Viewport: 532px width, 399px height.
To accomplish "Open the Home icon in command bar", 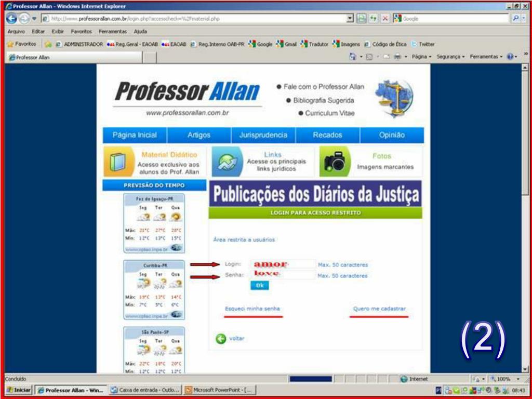I will [x=352, y=57].
